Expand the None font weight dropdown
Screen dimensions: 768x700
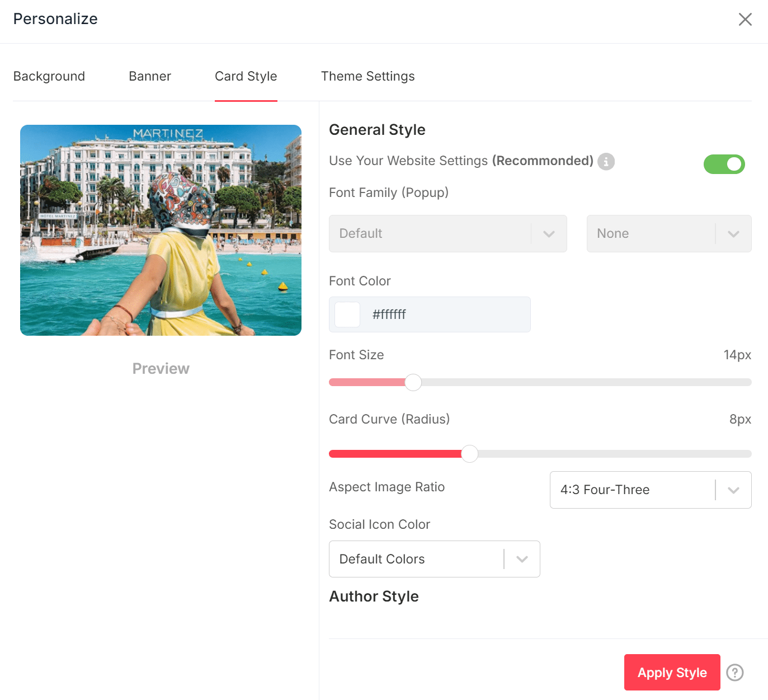point(668,234)
